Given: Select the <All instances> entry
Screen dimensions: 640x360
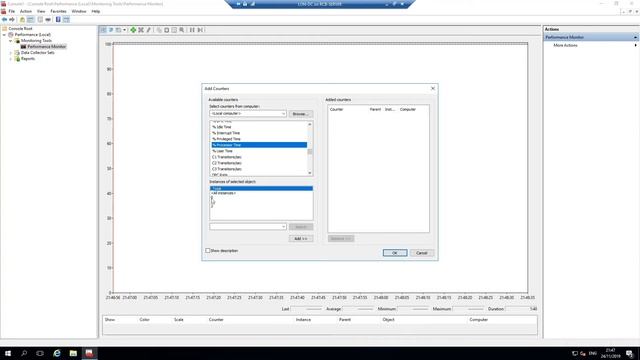Looking at the screenshot, I should 223,193.
